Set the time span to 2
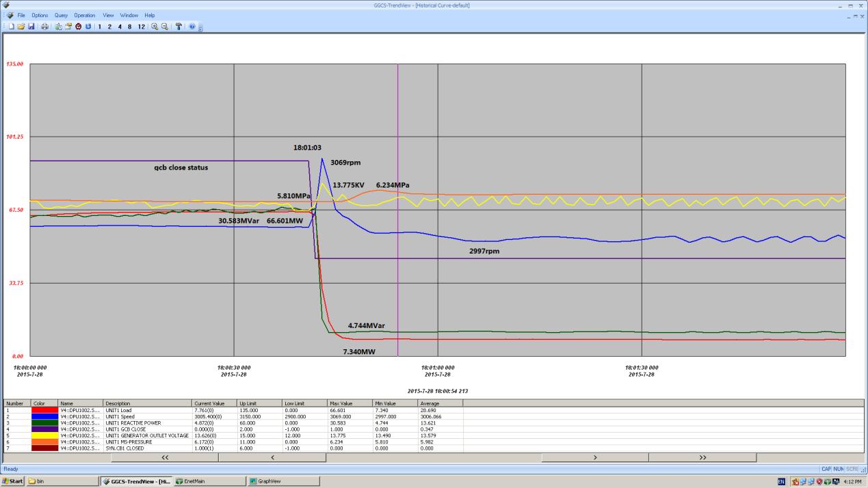Screen dimensions: 868x488 [x=109, y=26]
